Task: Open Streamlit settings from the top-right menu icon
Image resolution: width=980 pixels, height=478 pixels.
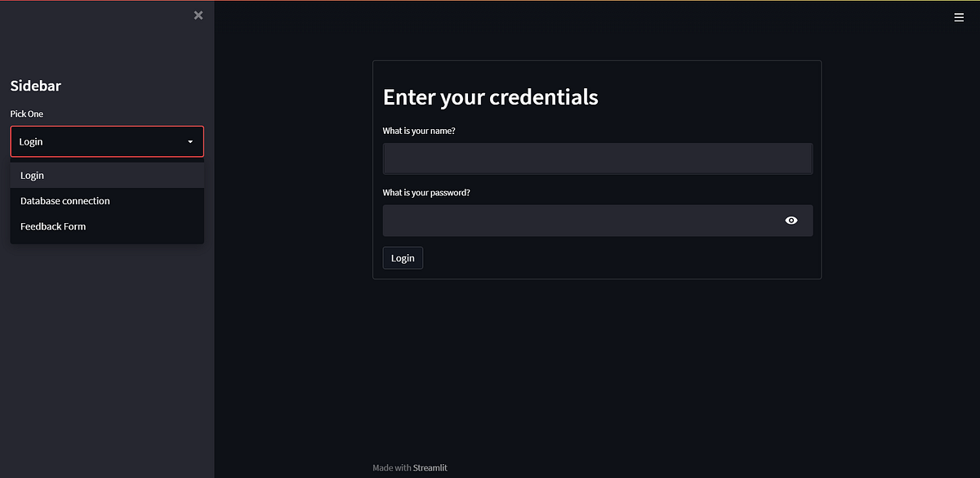Action: pos(959,16)
